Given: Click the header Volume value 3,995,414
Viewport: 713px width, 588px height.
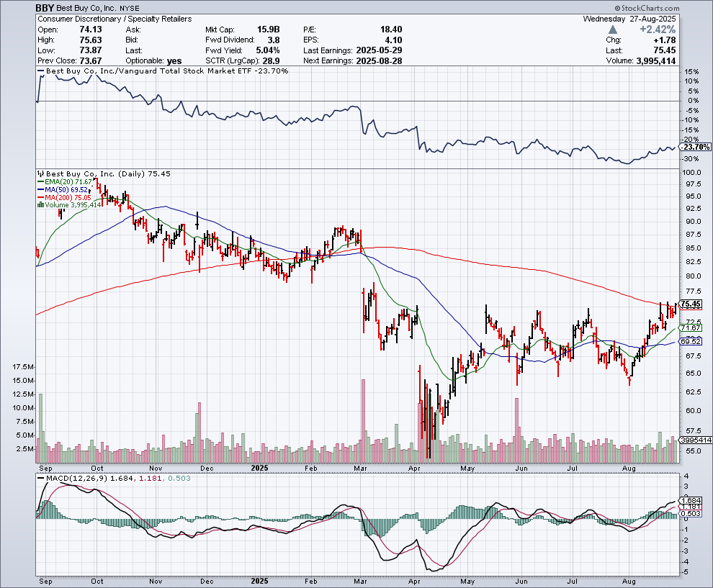Looking at the screenshot, I should [x=655, y=61].
